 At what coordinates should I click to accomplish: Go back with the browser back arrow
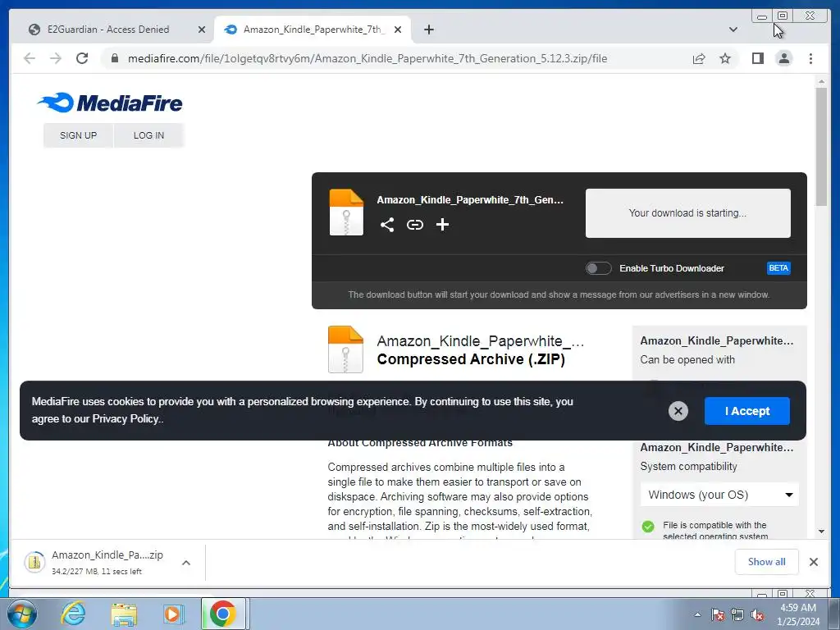point(30,58)
